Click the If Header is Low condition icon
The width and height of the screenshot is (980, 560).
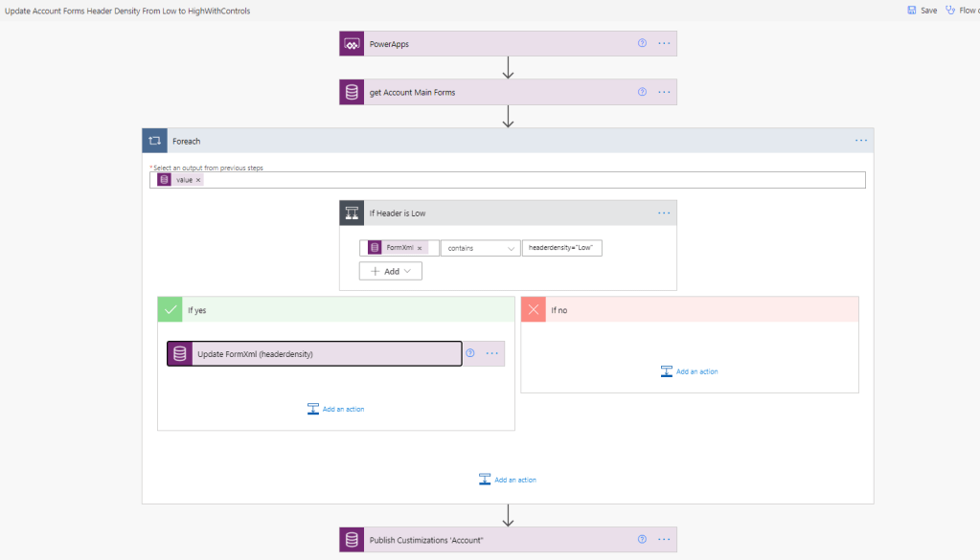tap(352, 213)
